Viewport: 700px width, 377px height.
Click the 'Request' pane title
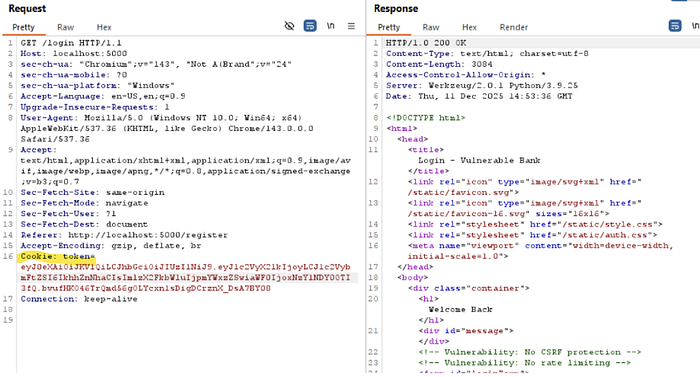click(x=27, y=8)
